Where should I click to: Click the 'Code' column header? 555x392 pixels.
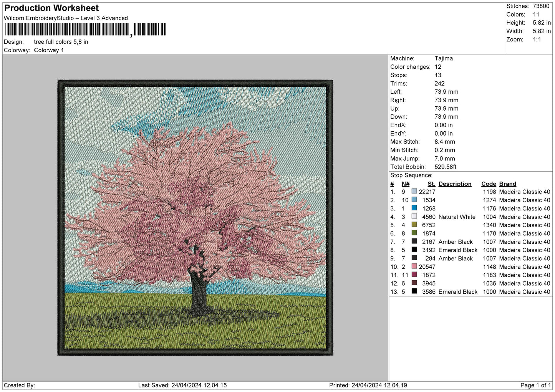tap(489, 184)
